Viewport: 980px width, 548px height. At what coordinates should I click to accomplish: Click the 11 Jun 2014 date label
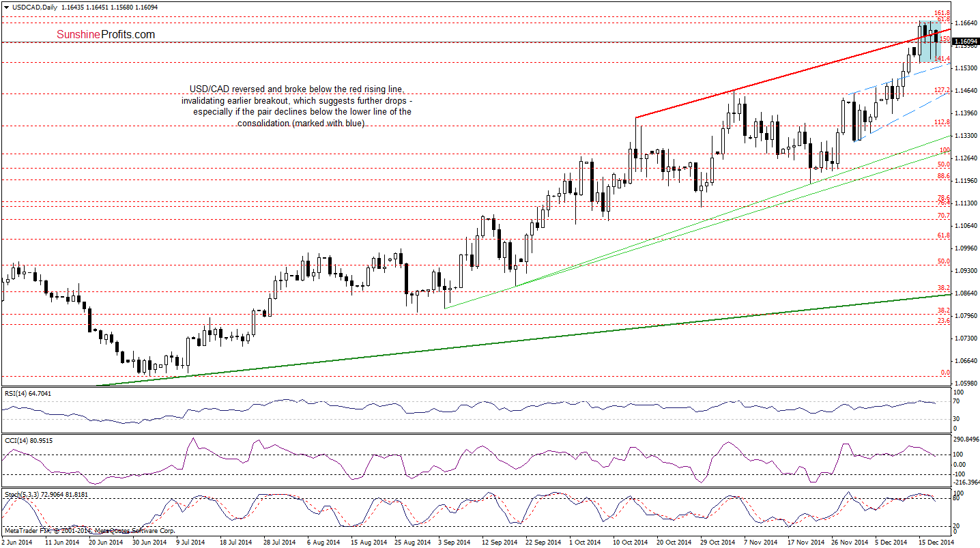click(x=61, y=542)
